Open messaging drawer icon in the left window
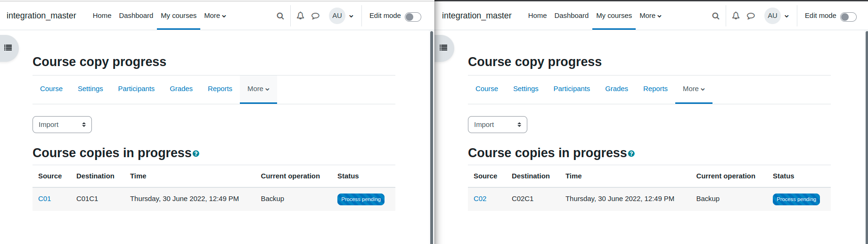The width and height of the screenshot is (868, 244). pyautogui.click(x=315, y=16)
